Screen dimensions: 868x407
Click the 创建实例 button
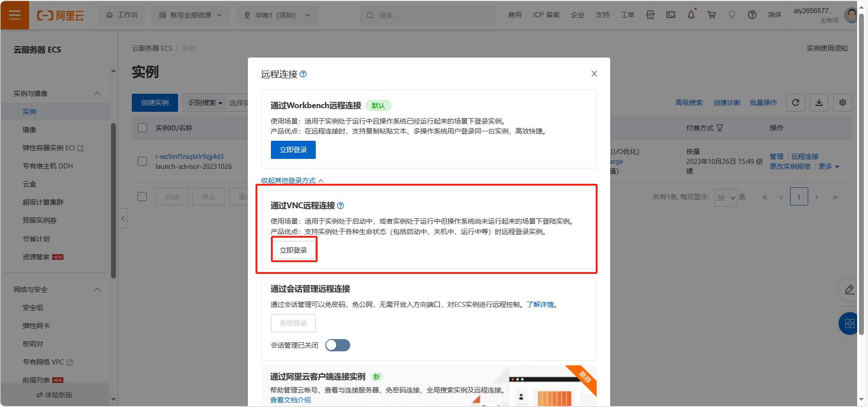(x=155, y=103)
